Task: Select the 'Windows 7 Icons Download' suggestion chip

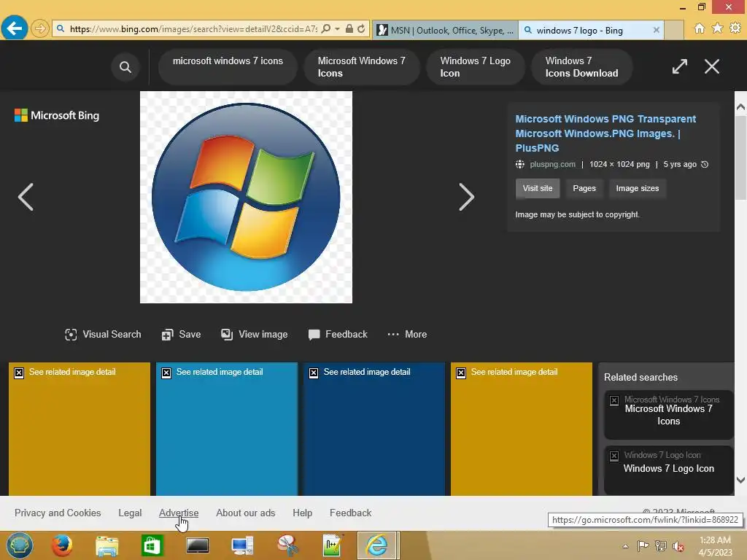Action: (581, 67)
